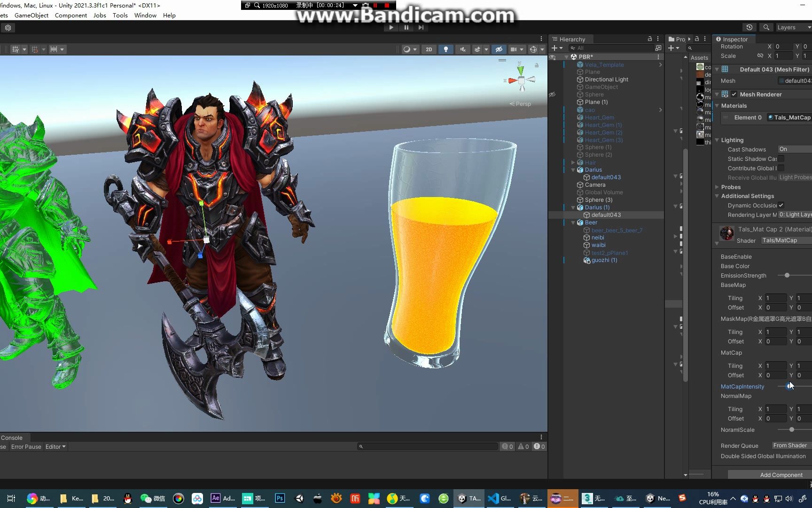Toggle PBR scene visibility eye icon
This screenshot has width=812, height=508.
coord(553,57)
